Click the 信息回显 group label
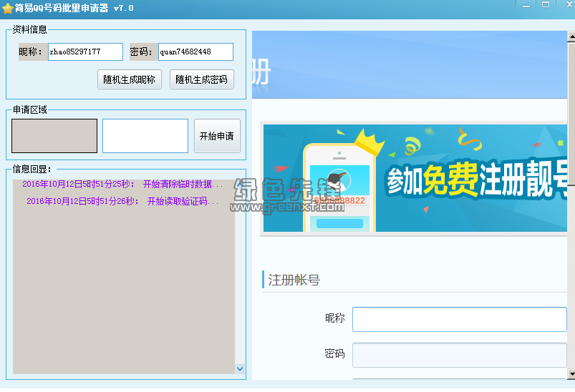This screenshot has height=392, width=575. (32, 170)
